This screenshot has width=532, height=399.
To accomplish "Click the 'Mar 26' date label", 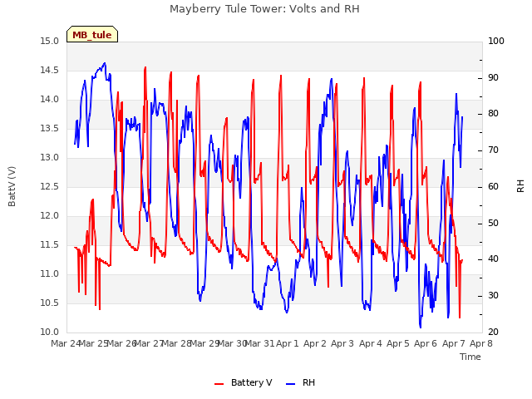I will coord(122,343).
